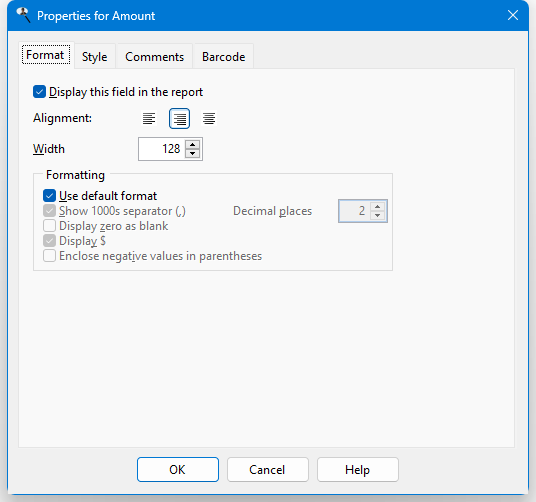Click the Cancel button
The width and height of the screenshot is (536, 502).
click(268, 470)
